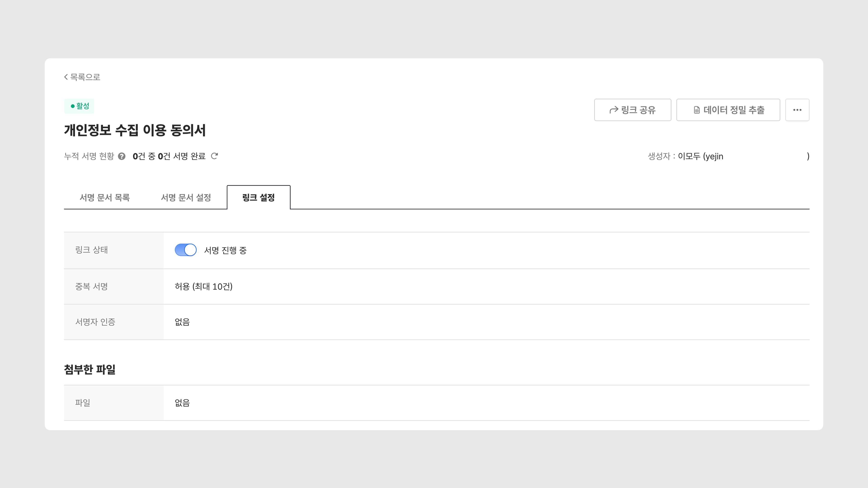Screen dimensions: 868x488
Task: Click the back chevron next to 목록으로
Action: coord(66,77)
